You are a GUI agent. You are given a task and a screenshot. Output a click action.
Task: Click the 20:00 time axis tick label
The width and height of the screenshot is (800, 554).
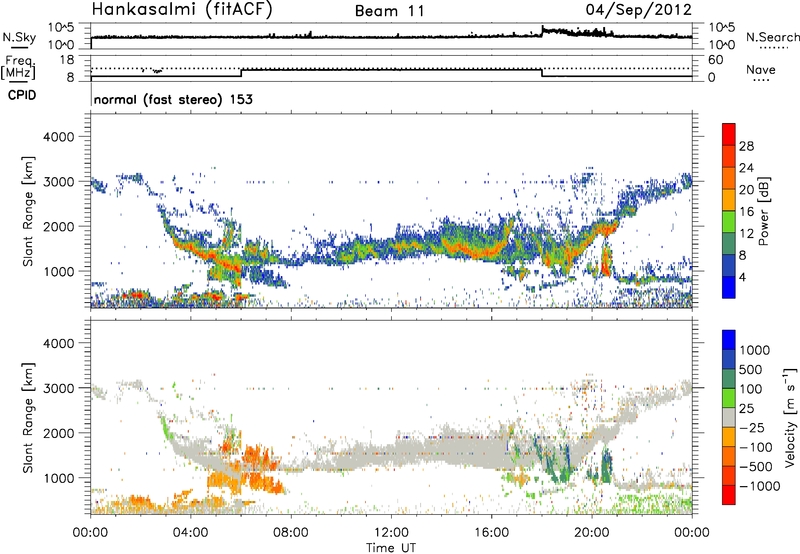(591, 533)
